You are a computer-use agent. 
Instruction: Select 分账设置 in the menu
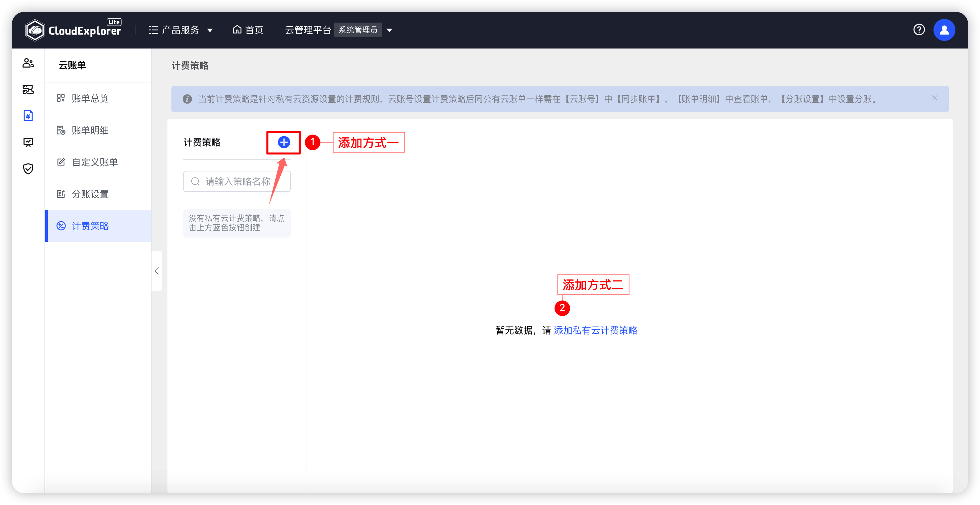98,194
